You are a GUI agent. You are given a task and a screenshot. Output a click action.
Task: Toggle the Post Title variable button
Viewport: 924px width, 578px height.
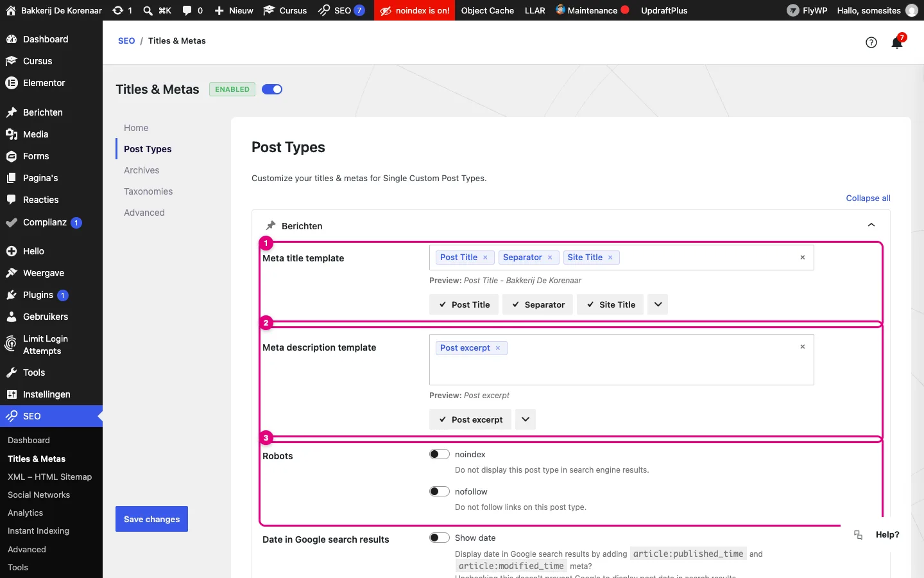464,304
